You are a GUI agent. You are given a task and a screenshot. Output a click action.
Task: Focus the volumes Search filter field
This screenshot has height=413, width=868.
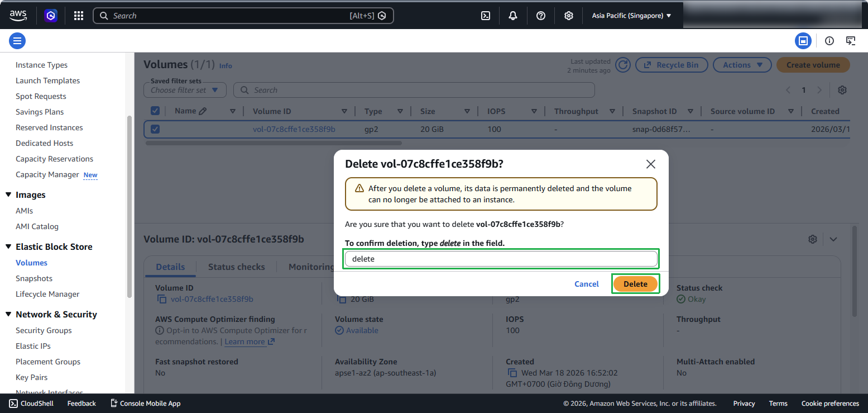[x=414, y=90]
